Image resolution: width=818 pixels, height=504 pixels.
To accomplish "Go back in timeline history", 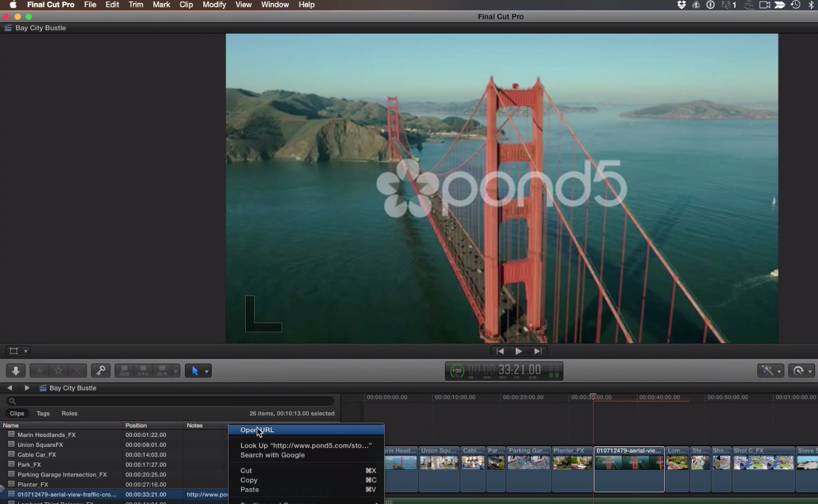I will pos(9,388).
